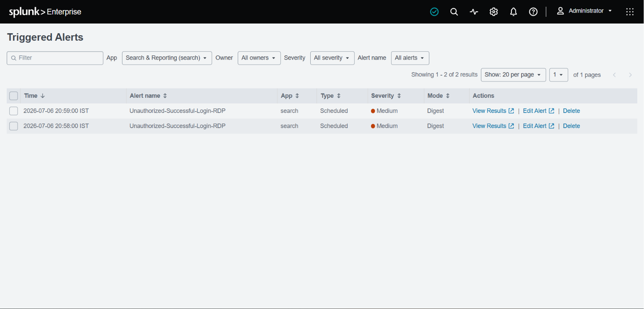This screenshot has width=644, height=309.
Task: Sort by the Time column
Action: click(34, 96)
